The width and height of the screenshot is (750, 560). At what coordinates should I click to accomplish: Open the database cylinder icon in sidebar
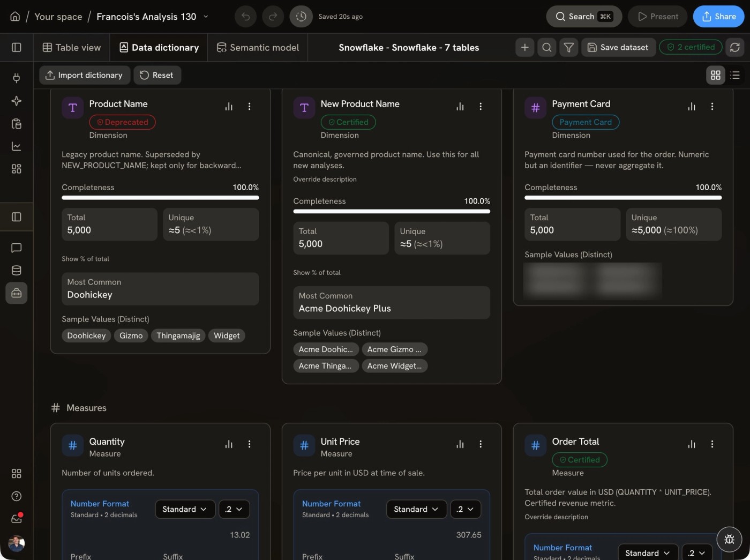pyautogui.click(x=17, y=271)
